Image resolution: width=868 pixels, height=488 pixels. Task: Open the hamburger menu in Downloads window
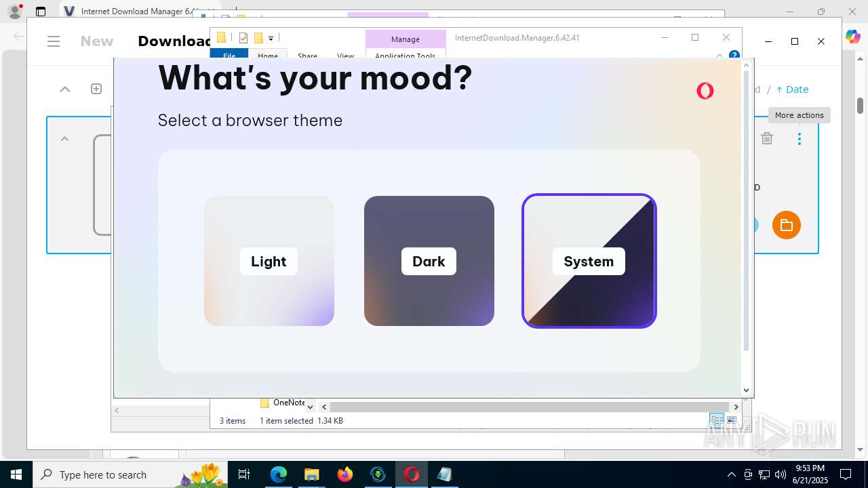[x=54, y=41]
